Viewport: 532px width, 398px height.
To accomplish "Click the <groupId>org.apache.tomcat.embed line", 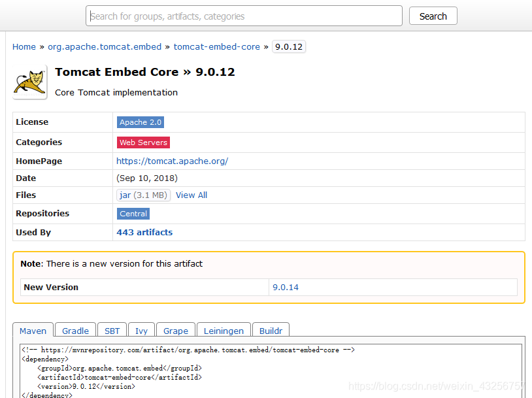I will point(120,368).
